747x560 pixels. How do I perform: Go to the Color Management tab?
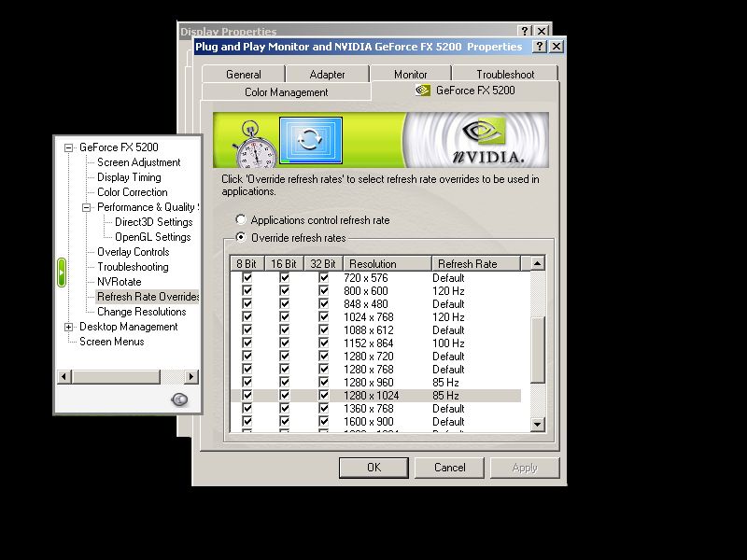(287, 91)
